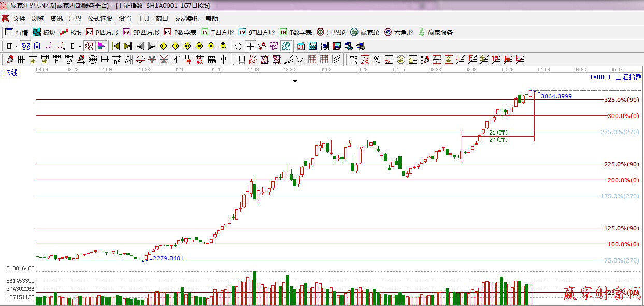The image size is (644, 306).
Task: Toggle the highlighted flag indicator button
Action: [x=101, y=46]
